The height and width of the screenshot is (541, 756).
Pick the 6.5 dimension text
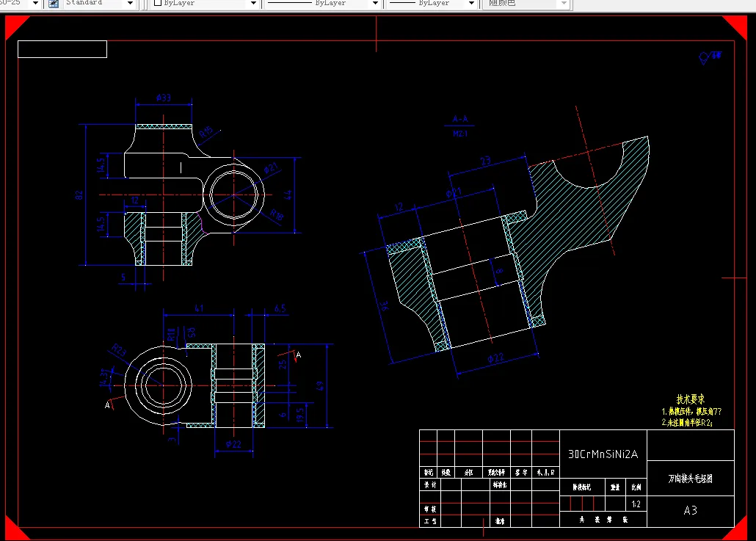tap(280, 308)
